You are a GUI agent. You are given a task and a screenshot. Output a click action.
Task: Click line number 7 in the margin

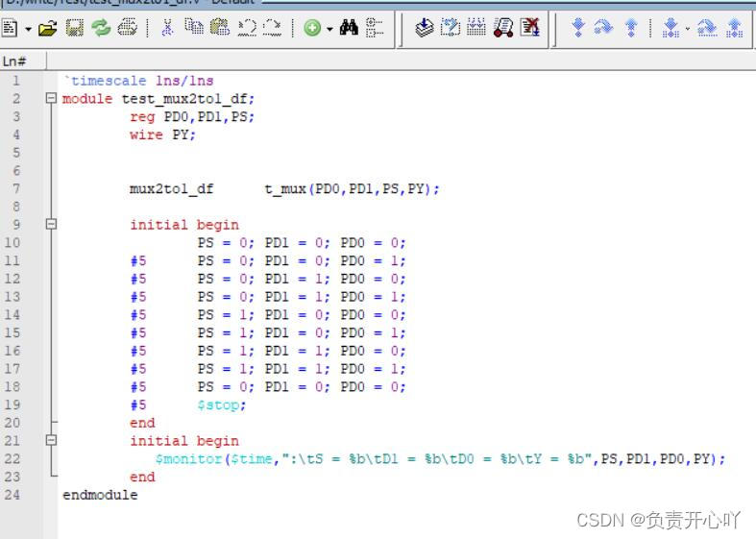(16, 188)
